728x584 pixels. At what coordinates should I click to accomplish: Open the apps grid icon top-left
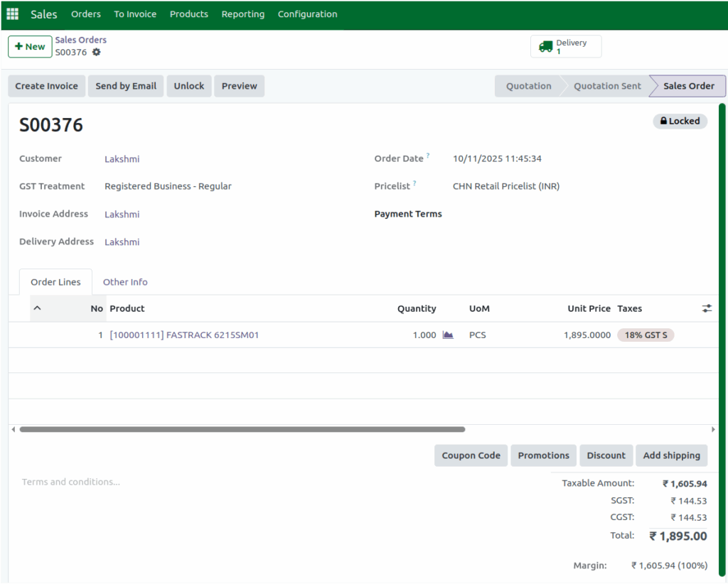click(x=12, y=13)
